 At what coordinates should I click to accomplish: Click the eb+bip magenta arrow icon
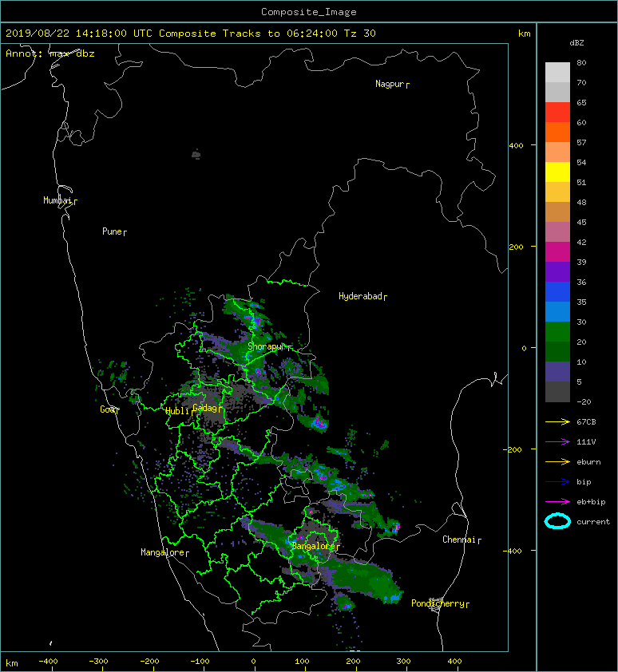[x=557, y=501]
